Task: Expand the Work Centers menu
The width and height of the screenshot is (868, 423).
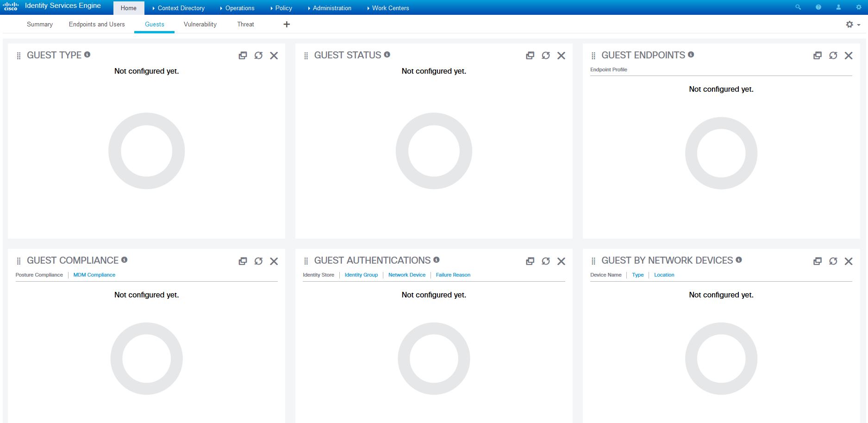Action: tap(388, 8)
